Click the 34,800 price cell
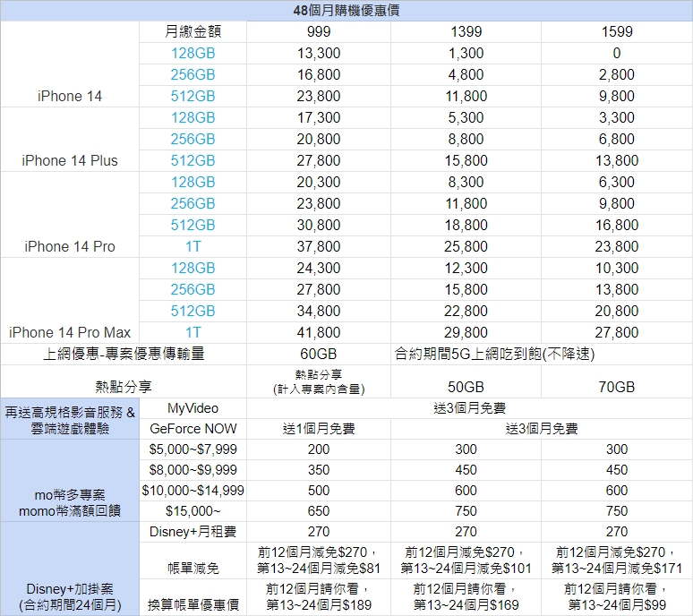 tap(319, 311)
